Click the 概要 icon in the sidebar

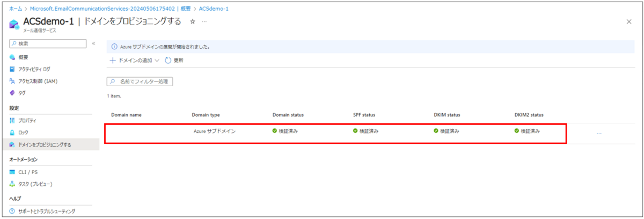pos(12,57)
